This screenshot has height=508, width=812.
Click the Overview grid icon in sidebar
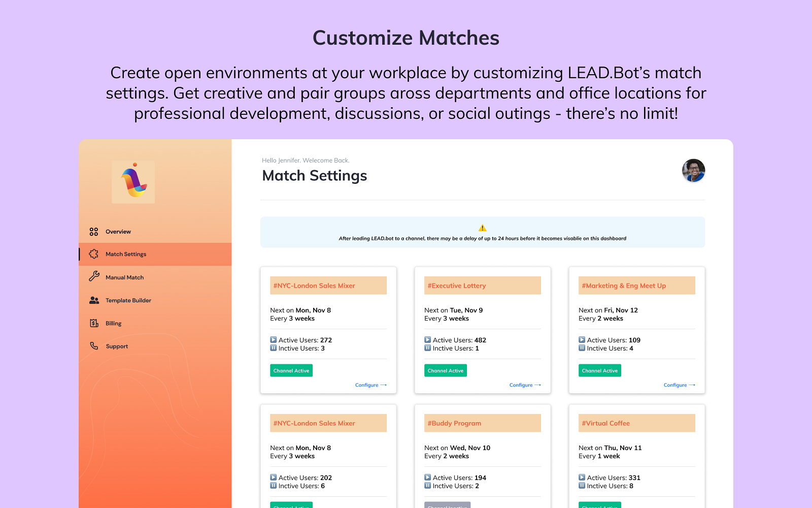point(94,232)
